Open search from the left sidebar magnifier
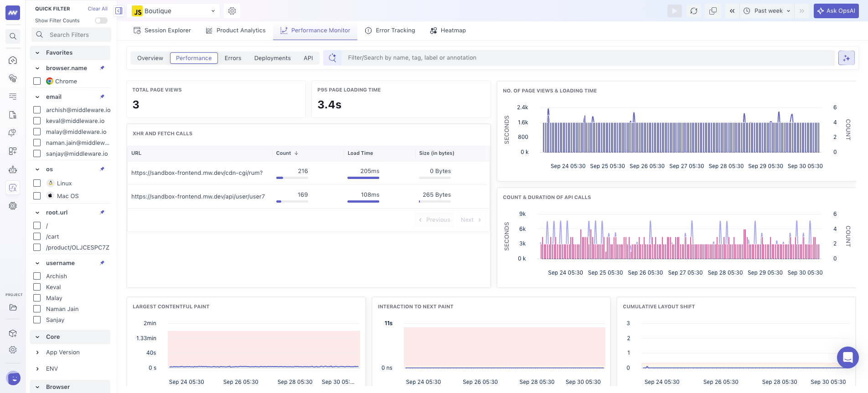This screenshot has width=868, height=393. (13, 36)
